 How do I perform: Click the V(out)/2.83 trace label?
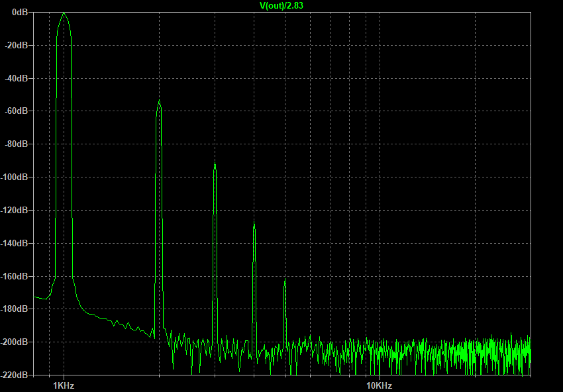tap(281, 5)
